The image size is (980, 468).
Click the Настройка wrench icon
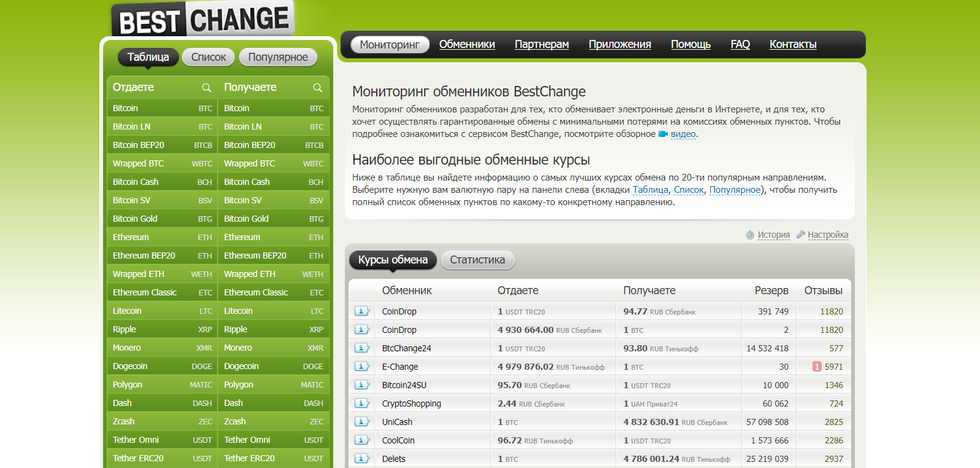pos(801,235)
